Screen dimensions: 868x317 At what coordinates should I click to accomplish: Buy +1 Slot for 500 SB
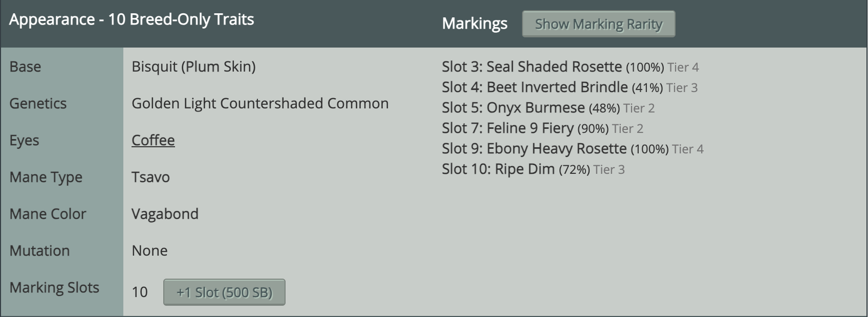pyautogui.click(x=224, y=292)
